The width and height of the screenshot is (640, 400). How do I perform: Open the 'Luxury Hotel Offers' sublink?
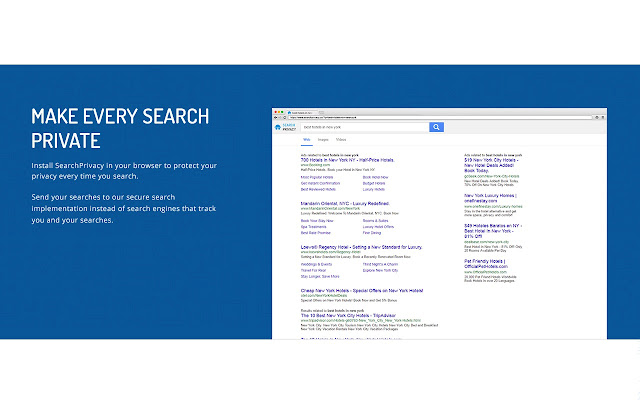[378, 227]
